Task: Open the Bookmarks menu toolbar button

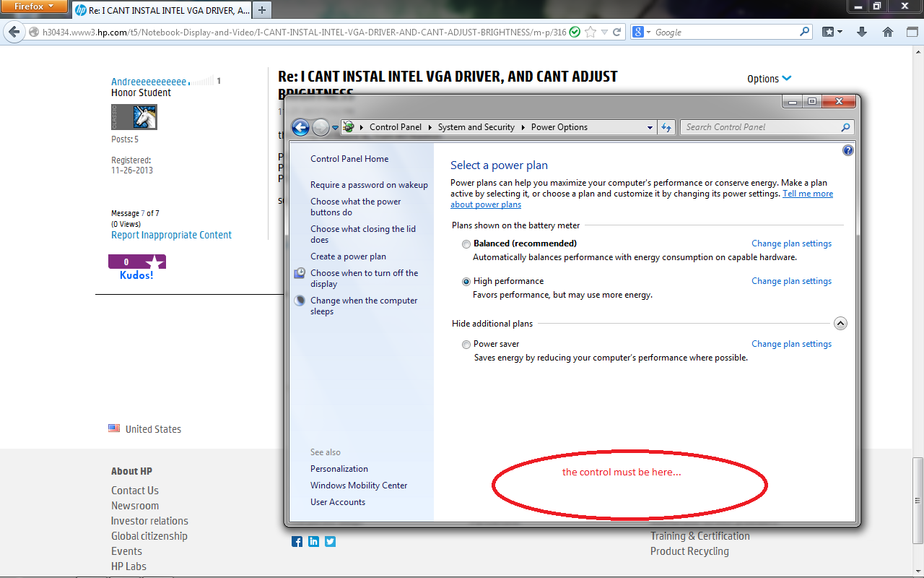Action: (x=833, y=32)
